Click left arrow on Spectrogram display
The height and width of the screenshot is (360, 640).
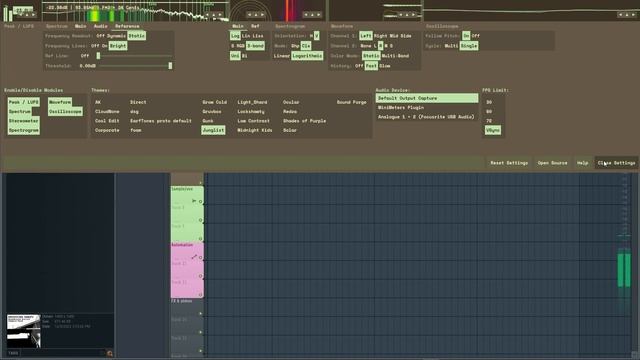point(307,15)
